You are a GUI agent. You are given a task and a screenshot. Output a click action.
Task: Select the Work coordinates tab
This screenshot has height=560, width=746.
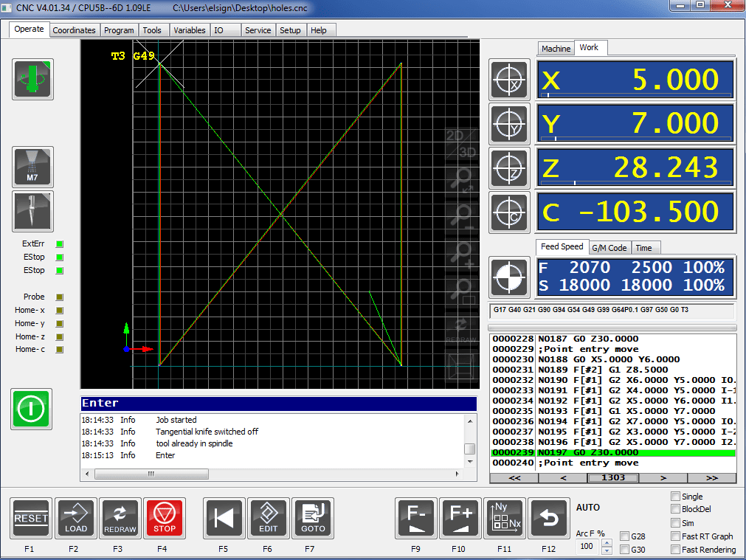[589, 47]
